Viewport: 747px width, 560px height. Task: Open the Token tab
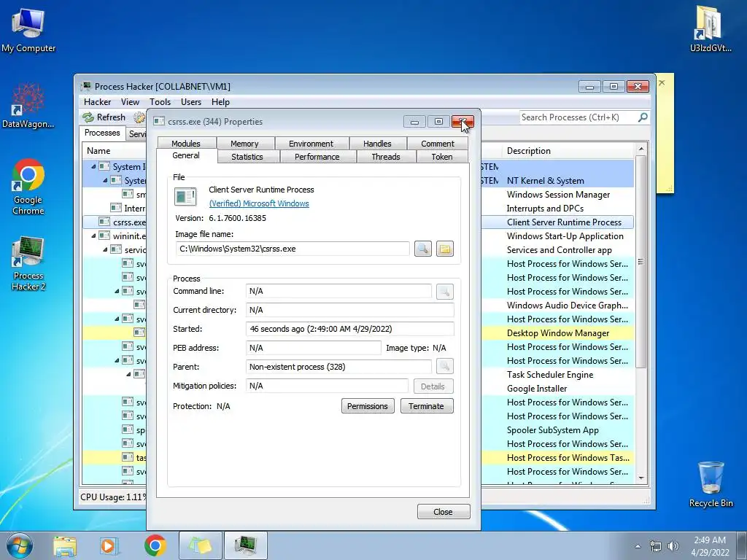(x=441, y=157)
